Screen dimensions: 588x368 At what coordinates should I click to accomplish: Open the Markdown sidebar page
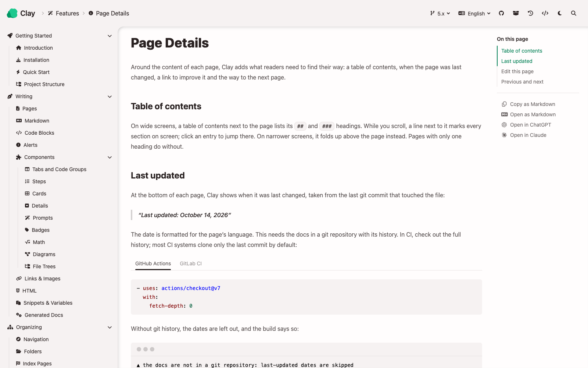[33, 121]
